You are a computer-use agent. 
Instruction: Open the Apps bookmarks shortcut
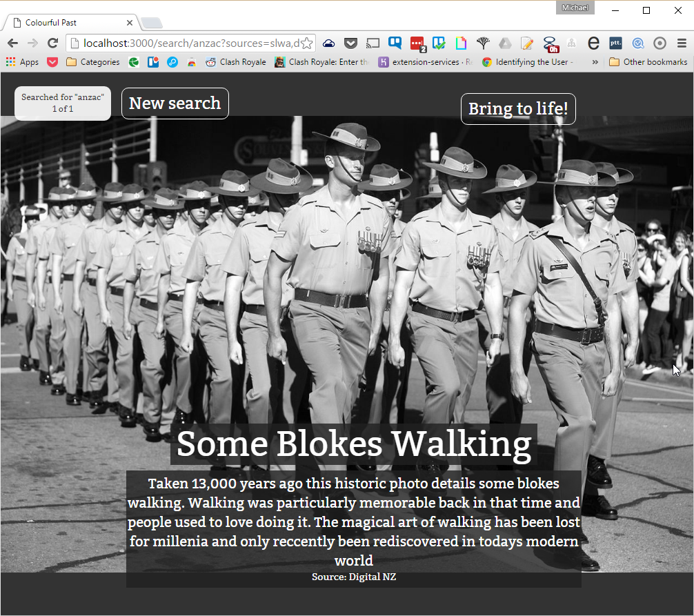point(22,62)
